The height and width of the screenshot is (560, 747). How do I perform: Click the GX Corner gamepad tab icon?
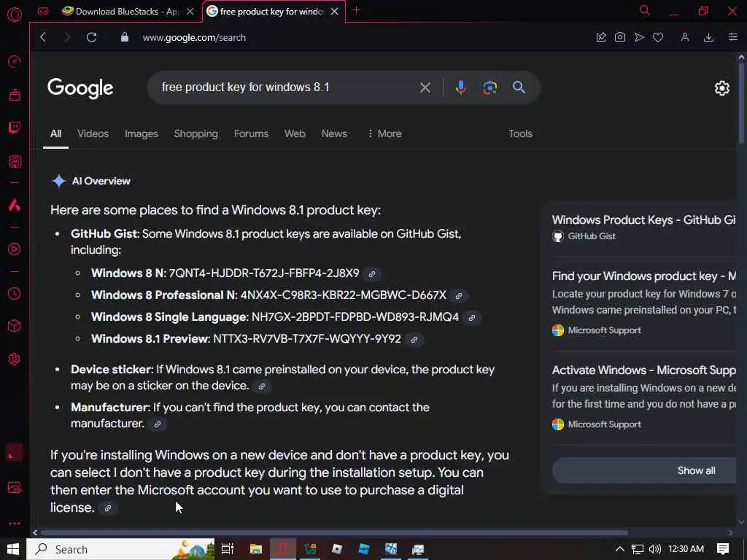43,11
